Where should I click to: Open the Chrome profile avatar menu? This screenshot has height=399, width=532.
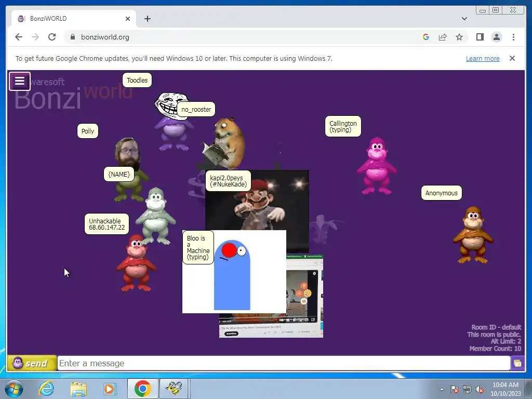click(x=496, y=37)
